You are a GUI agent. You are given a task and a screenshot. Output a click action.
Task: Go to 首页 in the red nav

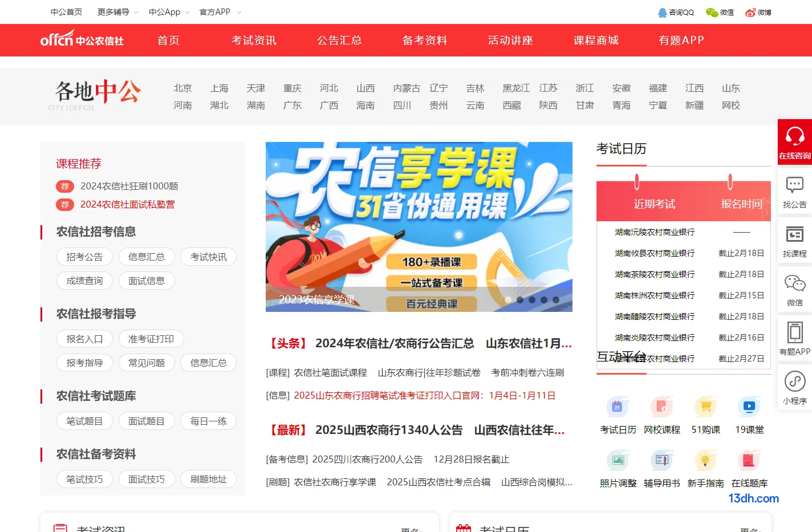click(x=168, y=40)
